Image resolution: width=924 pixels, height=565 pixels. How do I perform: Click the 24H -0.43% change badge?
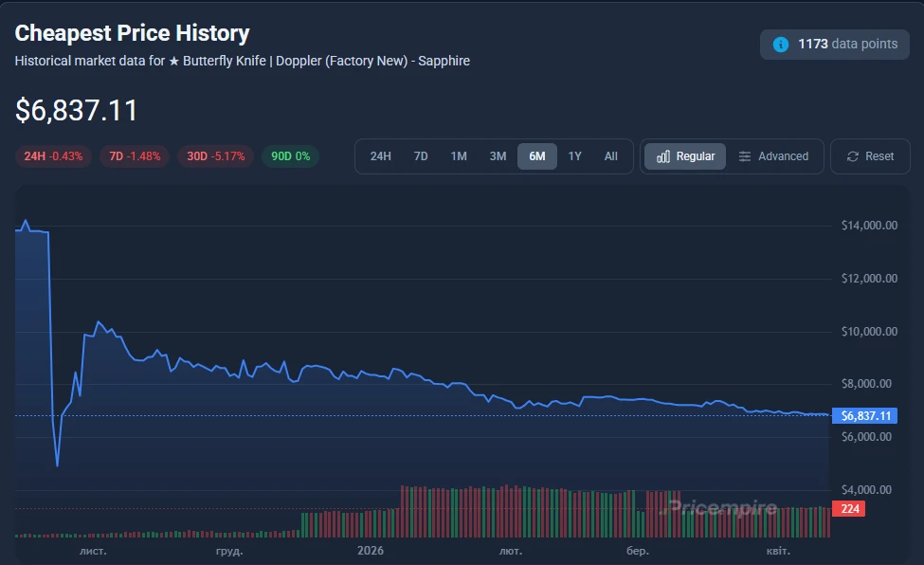click(x=53, y=156)
